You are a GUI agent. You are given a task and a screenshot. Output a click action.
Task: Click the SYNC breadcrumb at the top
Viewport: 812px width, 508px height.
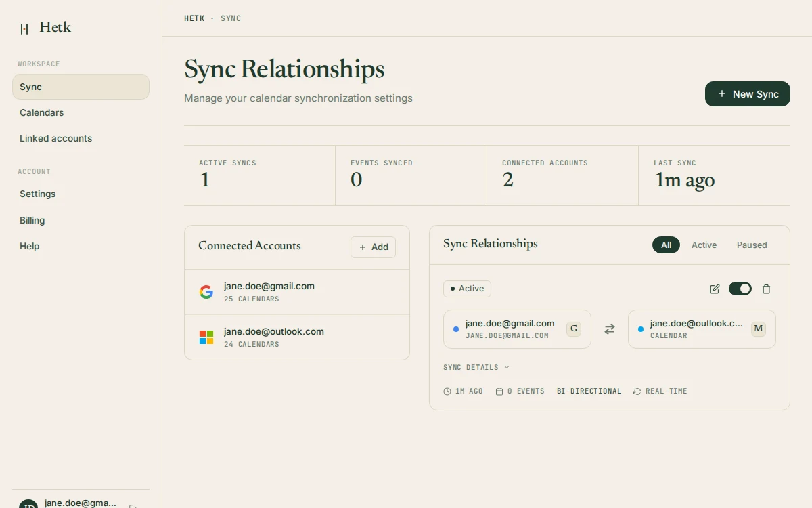231,18
